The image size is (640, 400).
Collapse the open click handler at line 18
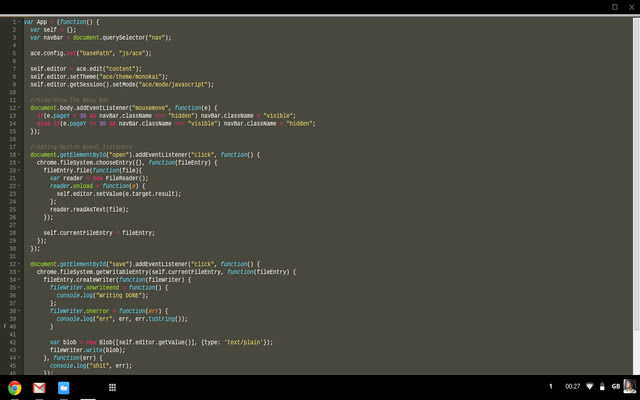pos(19,155)
